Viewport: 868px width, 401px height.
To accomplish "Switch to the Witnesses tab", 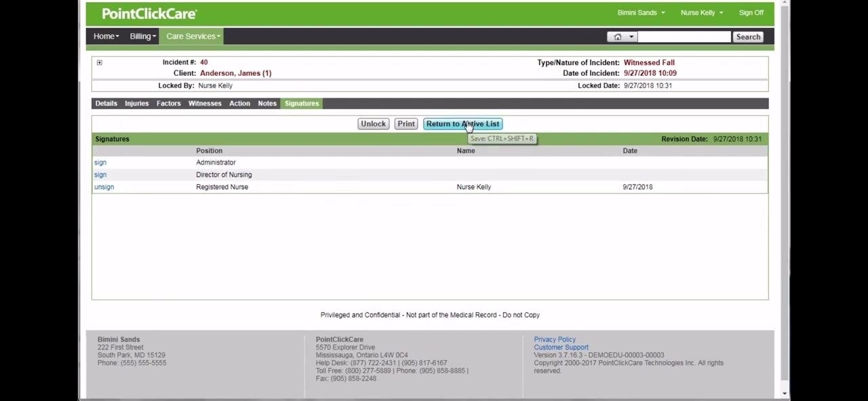I will click(205, 104).
